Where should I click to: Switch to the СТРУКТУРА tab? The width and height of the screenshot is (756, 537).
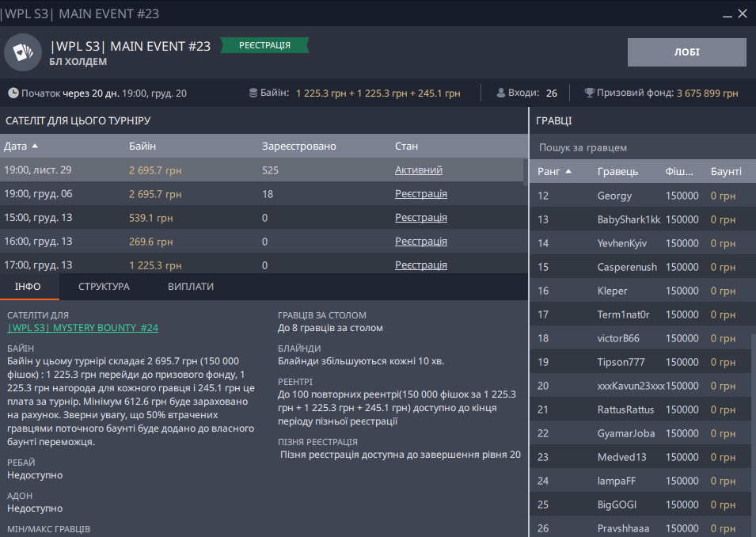[104, 287]
